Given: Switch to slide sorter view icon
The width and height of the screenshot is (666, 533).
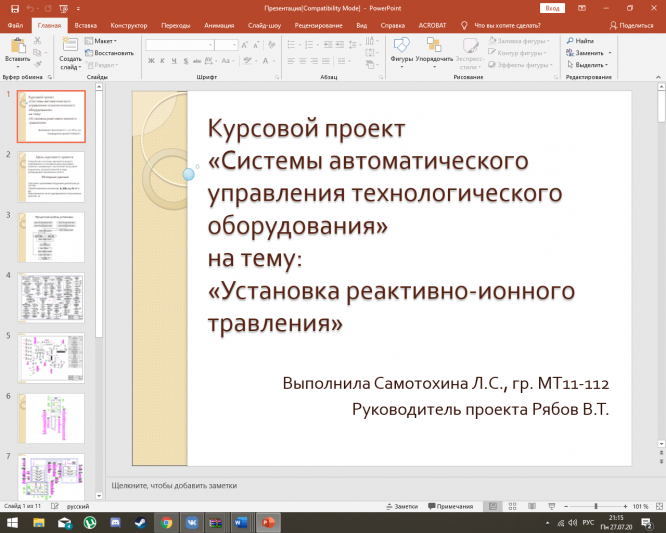Looking at the screenshot, I should (x=512, y=507).
